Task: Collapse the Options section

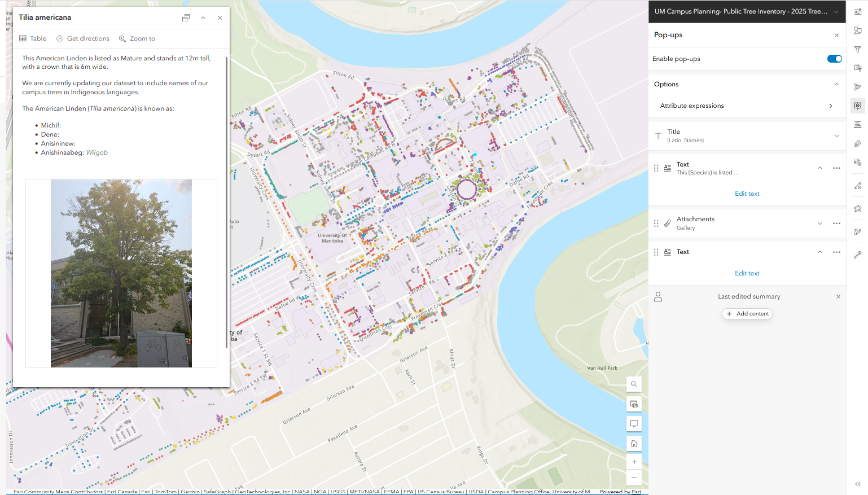Action: (x=836, y=84)
